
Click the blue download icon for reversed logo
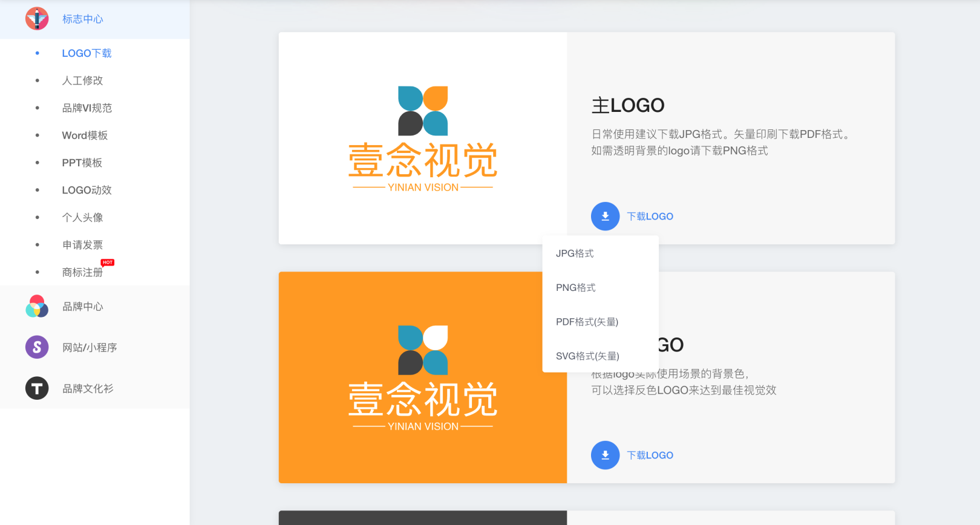point(605,455)
